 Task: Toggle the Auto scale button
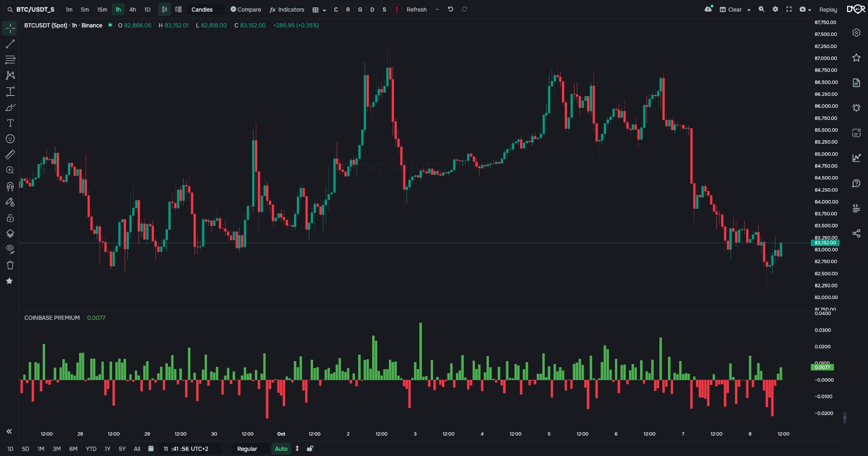point(281,449)
